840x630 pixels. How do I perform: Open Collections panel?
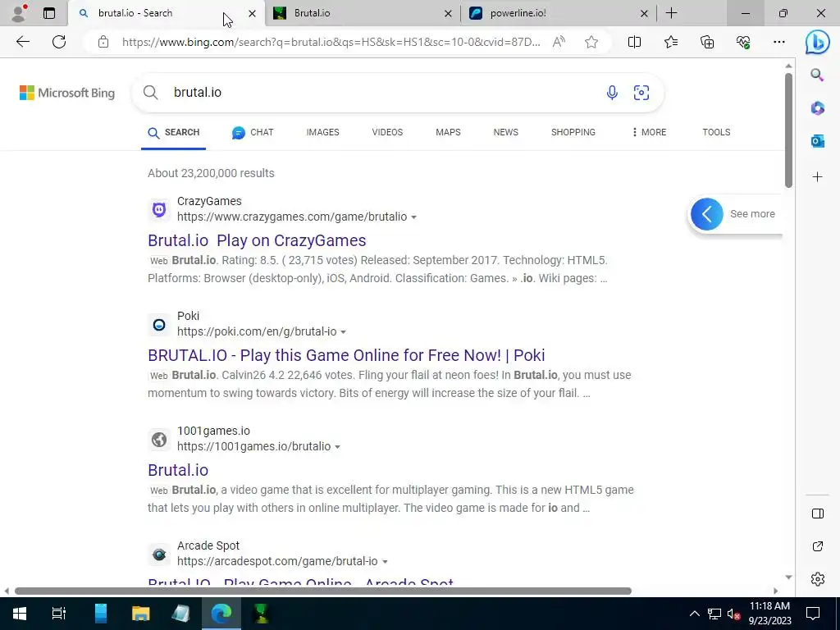(707, 42)
